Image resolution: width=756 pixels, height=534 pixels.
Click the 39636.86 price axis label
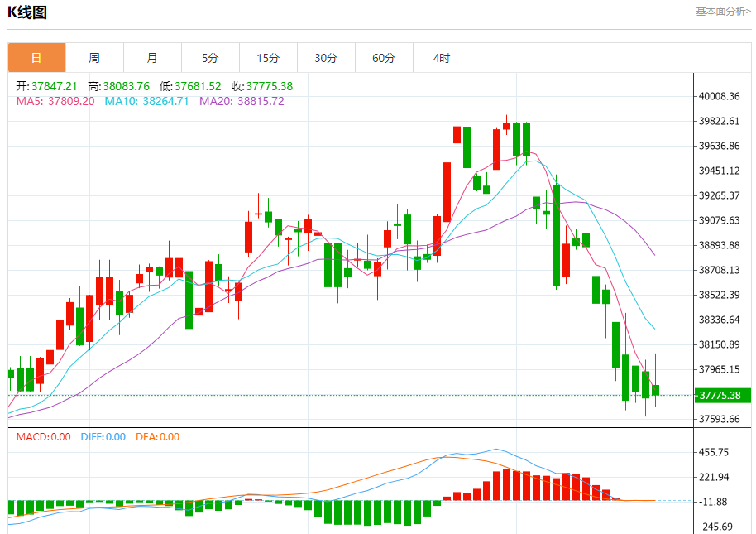pyautogui.click(x=720, y=147)
